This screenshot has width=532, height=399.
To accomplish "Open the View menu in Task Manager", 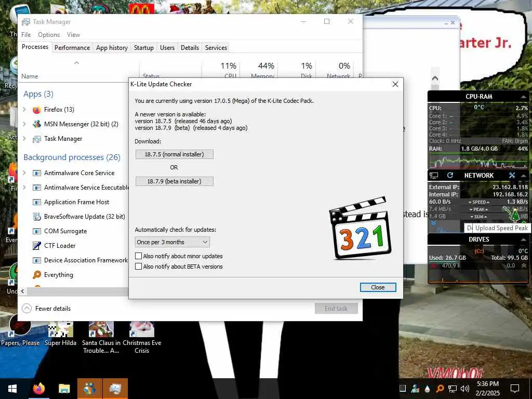I will pos(73,35).
